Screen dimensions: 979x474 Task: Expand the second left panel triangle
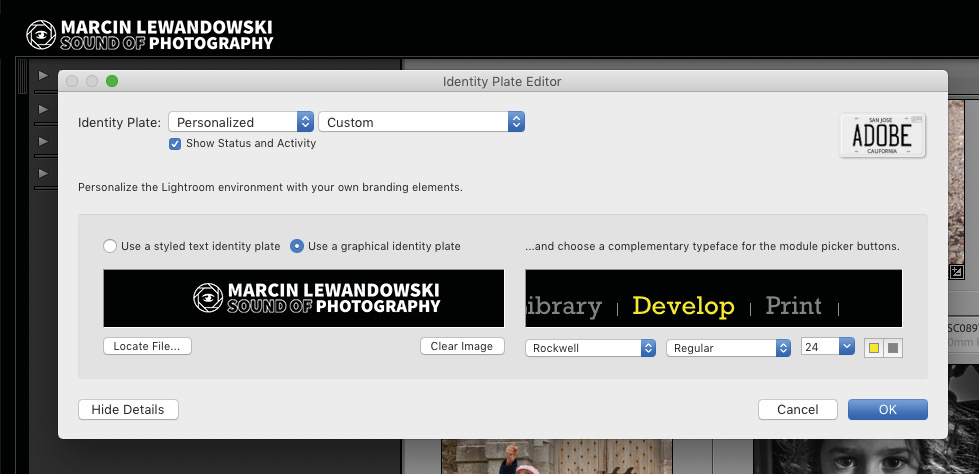43,109
